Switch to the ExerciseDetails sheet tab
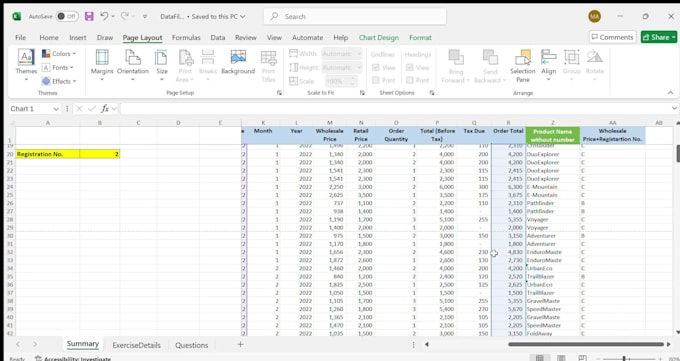680x361 pixels. click(136, 345)
